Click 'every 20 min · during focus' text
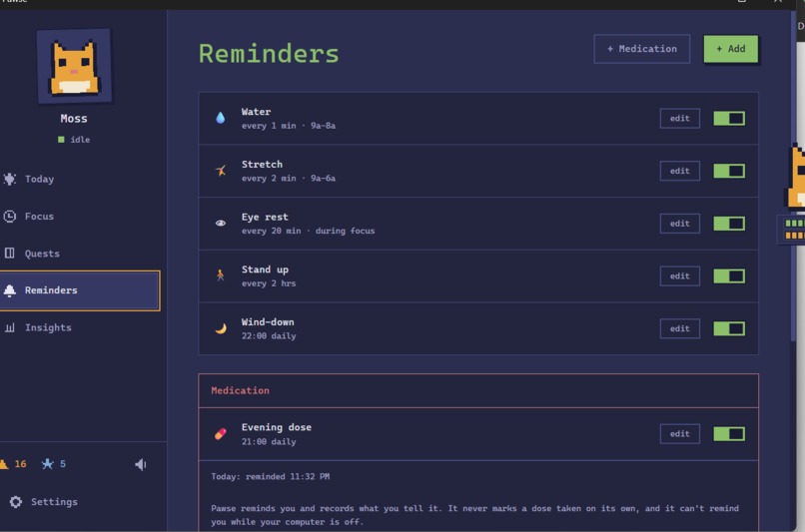This screenshot has width=805, height=532. [308, 231]
